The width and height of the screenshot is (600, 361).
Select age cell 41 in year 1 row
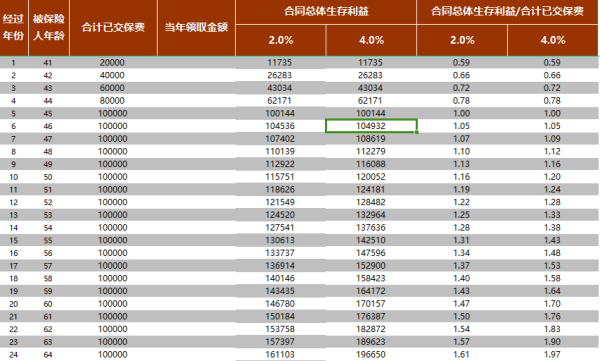[48, 63]
